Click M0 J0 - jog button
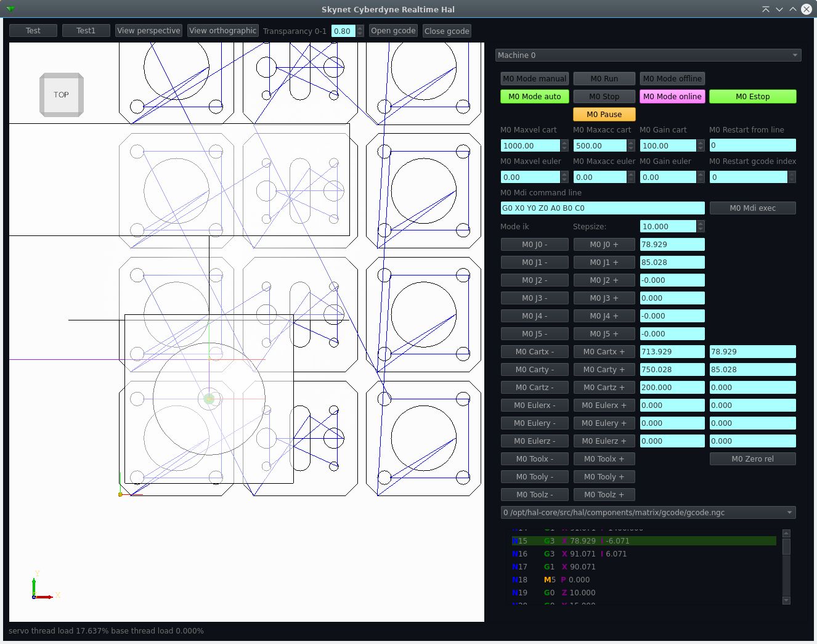The image size is (817, 644). [534, 244]
